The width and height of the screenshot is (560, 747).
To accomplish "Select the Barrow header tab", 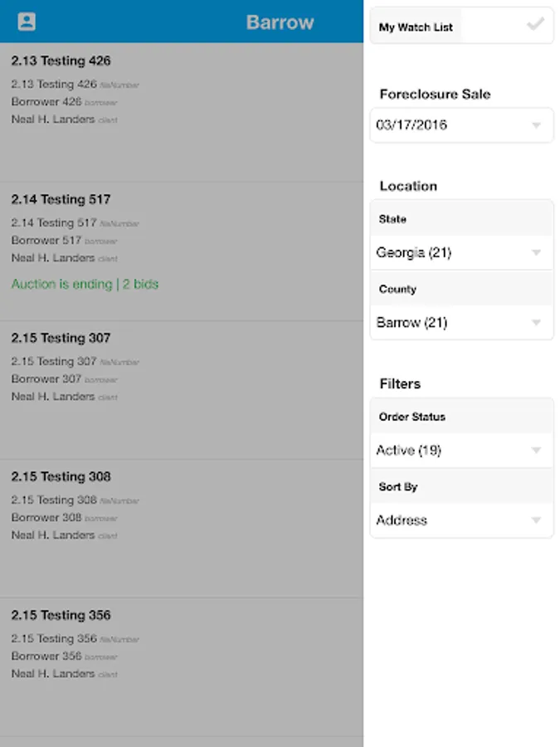I will coord(280,22).
